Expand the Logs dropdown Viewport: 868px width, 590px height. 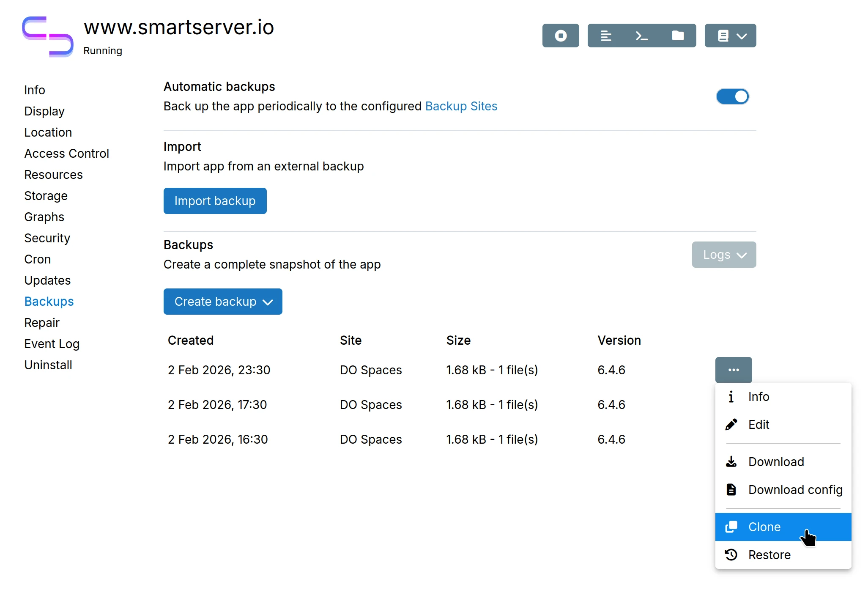point(723,254)
